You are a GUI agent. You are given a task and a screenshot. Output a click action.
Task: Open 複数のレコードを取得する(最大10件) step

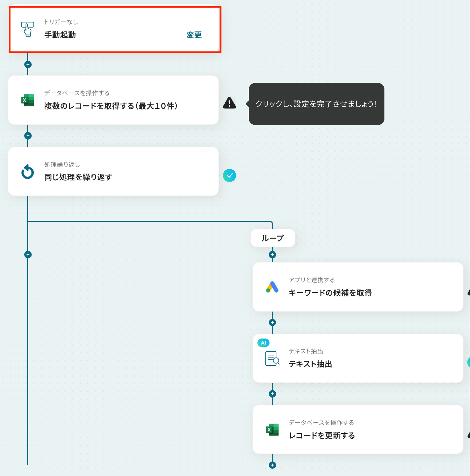pos(113,100)
